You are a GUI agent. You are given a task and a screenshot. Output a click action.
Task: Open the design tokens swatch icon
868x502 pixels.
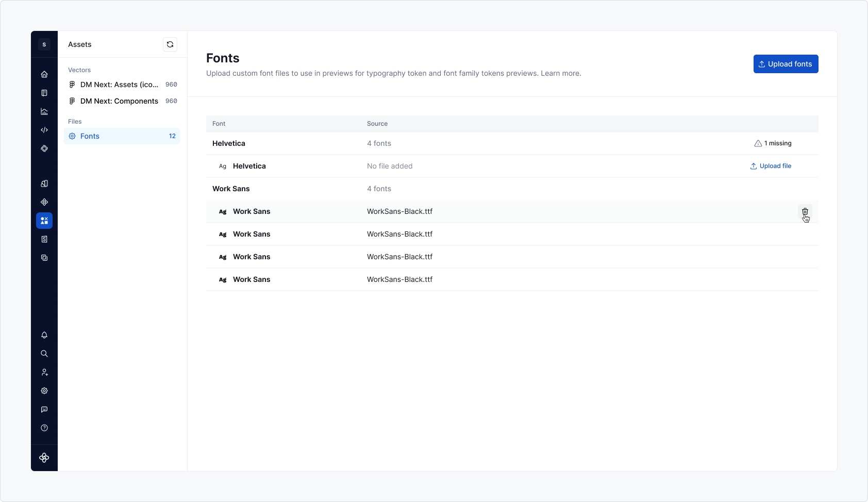(x=44, y=183)
